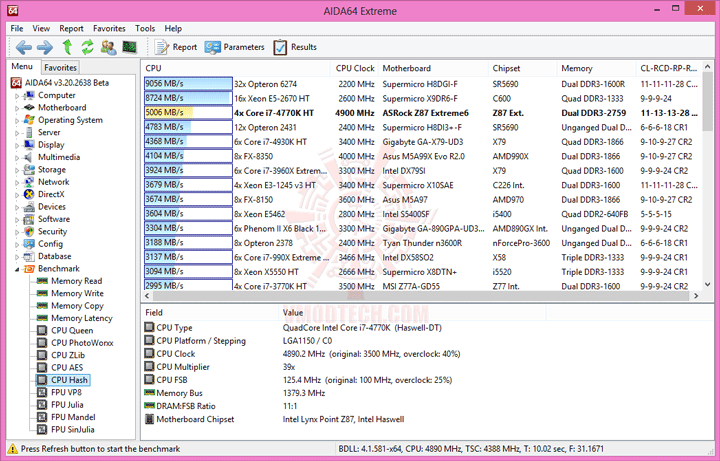Switch to the Menu tab
720x461 pixels.
[x=22, y=67]
